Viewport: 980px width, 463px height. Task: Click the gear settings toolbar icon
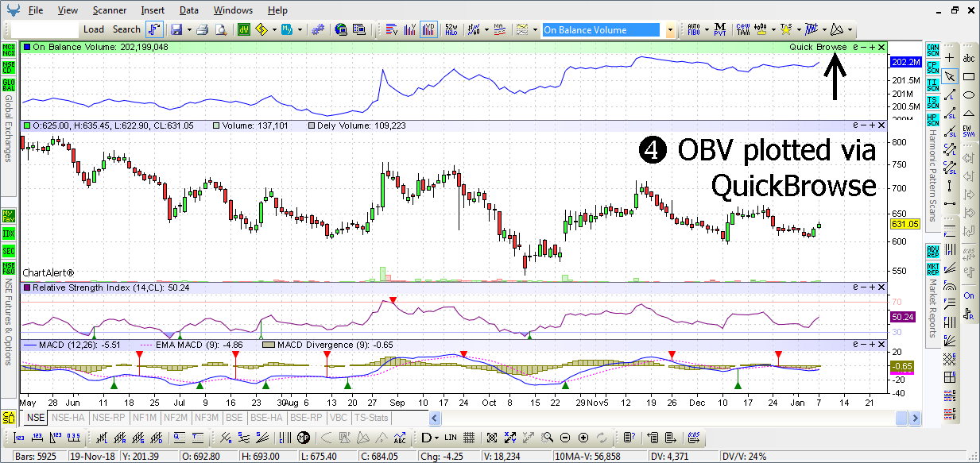point(318,29)
